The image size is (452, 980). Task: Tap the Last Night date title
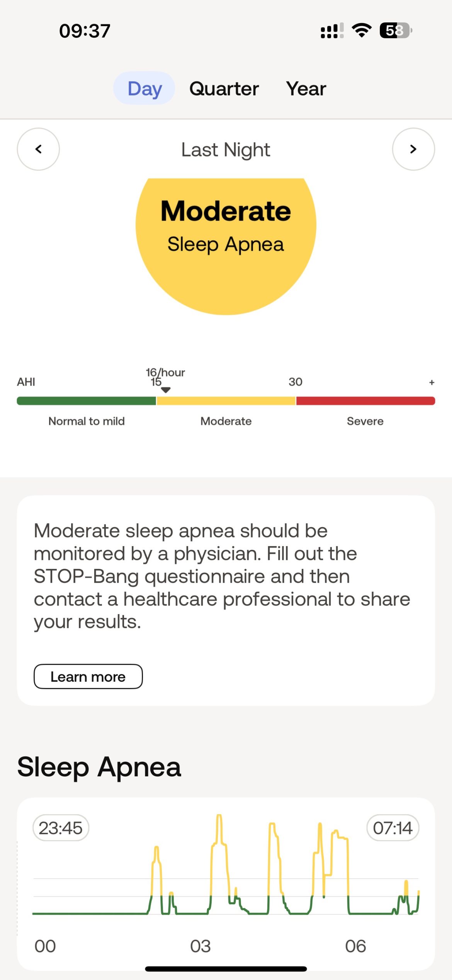[x=226, y=150]
